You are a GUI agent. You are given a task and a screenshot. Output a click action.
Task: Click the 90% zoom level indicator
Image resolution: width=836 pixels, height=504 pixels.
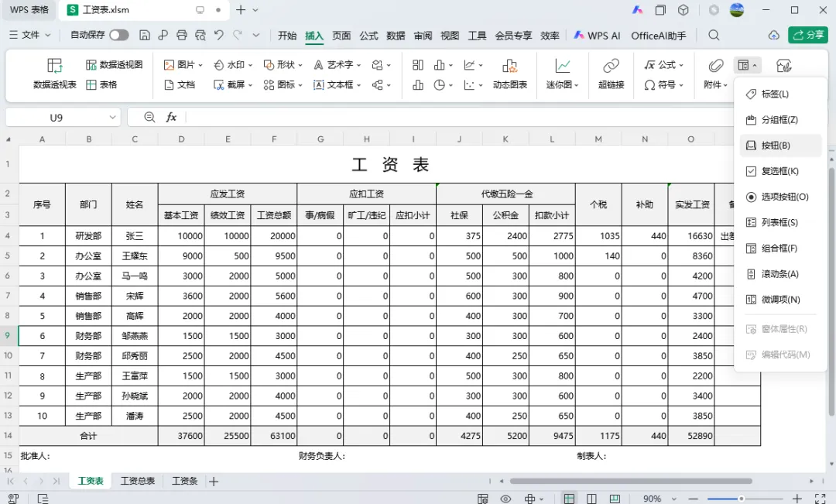coord(652,499)
